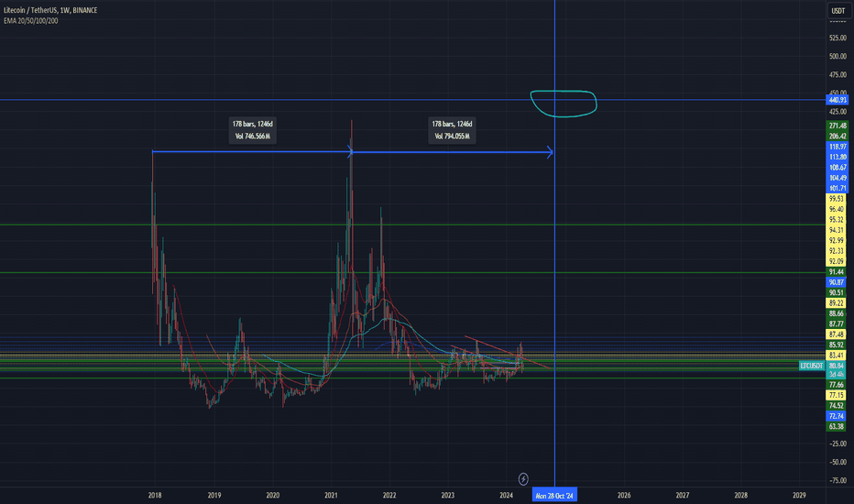
Task: Click the 525.00 price scale value
Action: pos(838,38)
